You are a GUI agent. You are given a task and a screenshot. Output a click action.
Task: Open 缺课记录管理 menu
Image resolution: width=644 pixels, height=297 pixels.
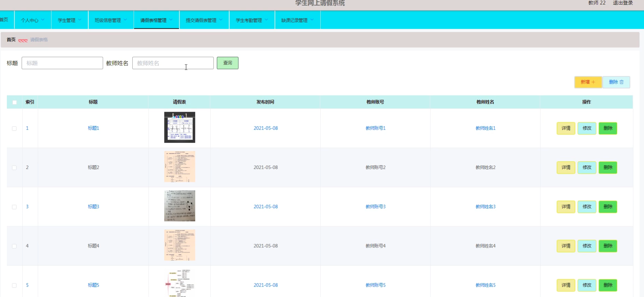[x=298, y=20]
